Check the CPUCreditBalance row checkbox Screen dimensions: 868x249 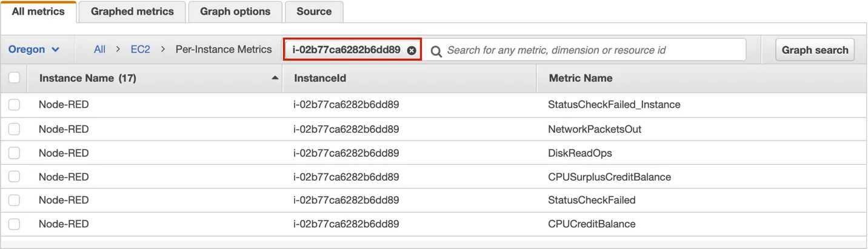click(x=14, y=224)
